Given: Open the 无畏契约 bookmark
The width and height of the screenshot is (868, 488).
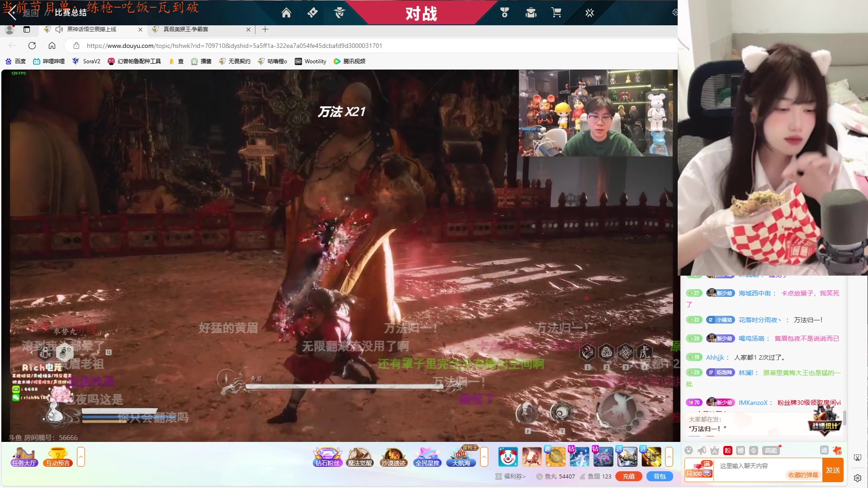Looking at the screenshot, I should tap(235, 61).
